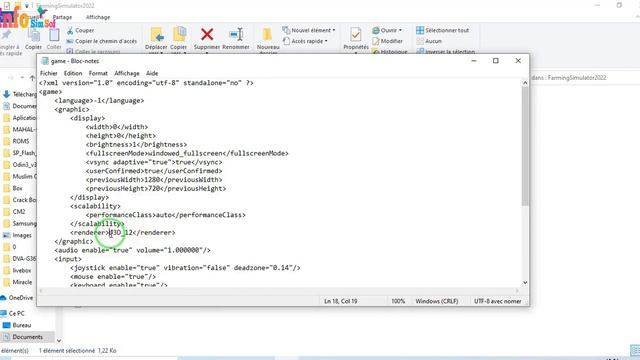Click the Copier icon in Explorer ribbon
This screenshot has width=640, height=360.
click(33, 36)
